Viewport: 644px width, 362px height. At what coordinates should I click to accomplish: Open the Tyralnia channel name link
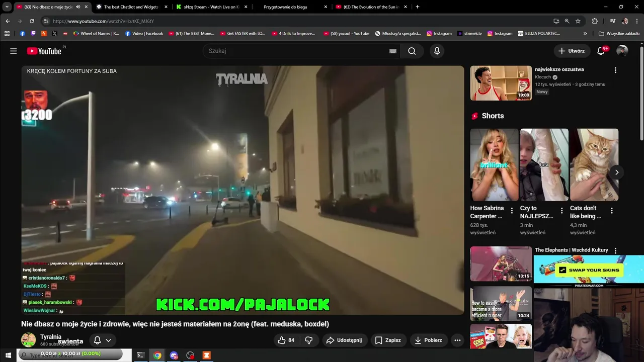(51, 337)
